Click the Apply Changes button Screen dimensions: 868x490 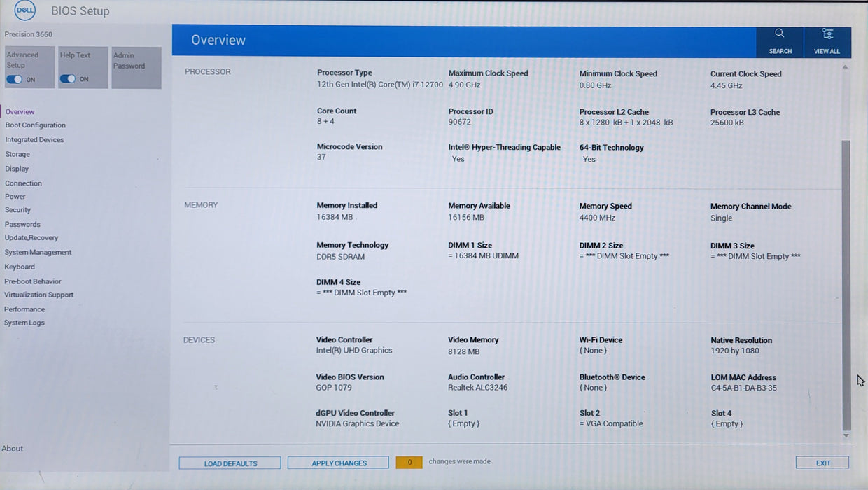point(339,463)
